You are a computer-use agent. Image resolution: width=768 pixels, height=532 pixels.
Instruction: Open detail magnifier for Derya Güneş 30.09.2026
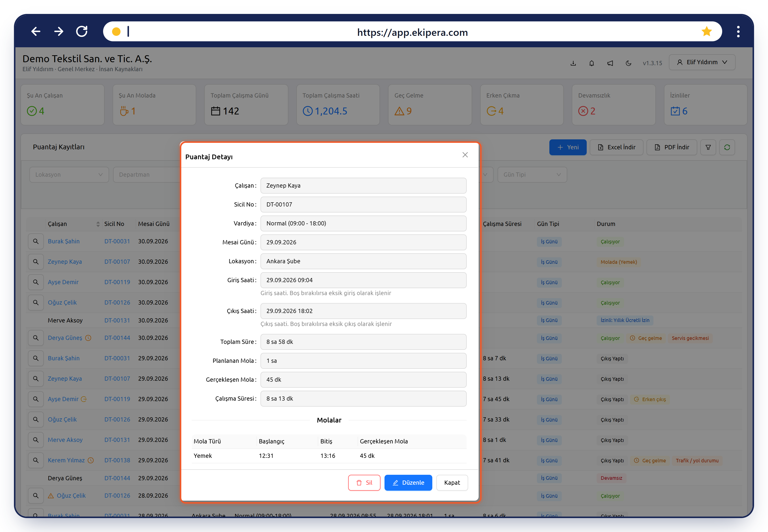36,338
